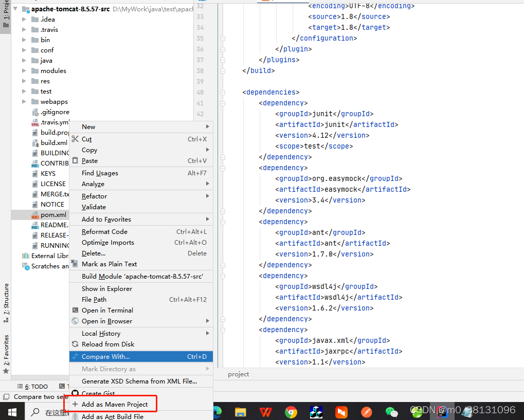The width and height of the screenshot is (524, 420).
Task: Open the New submenu
Action: point(141,126)
